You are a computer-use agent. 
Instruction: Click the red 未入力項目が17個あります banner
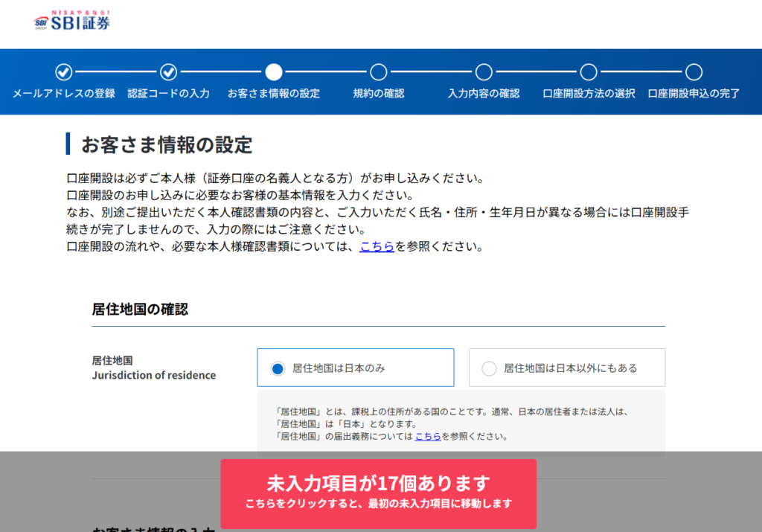(x=378, y=492)
